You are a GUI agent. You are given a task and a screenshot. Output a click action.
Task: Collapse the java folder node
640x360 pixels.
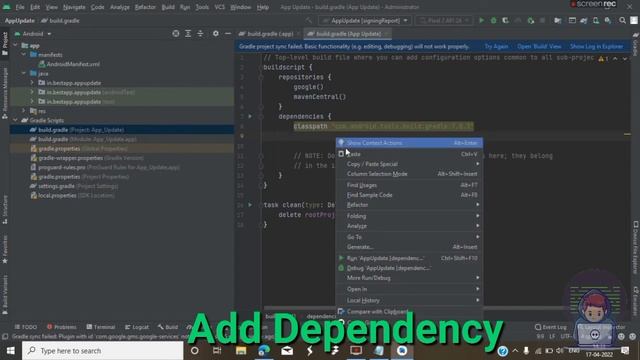click(x=24, y=73)
